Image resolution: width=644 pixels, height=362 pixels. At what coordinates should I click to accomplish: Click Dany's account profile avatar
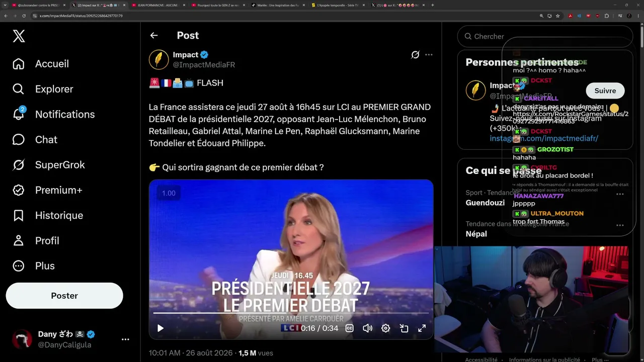coord(22,339)
